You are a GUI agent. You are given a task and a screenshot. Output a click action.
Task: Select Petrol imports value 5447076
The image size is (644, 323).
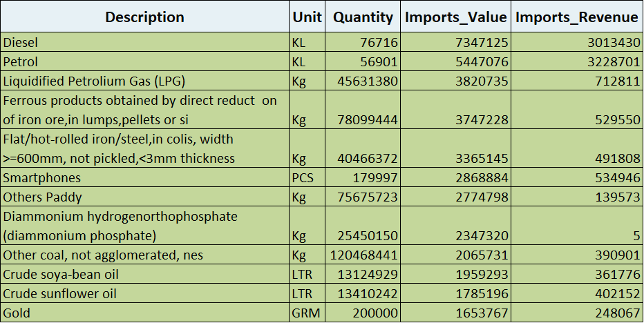tap(455, 61)
